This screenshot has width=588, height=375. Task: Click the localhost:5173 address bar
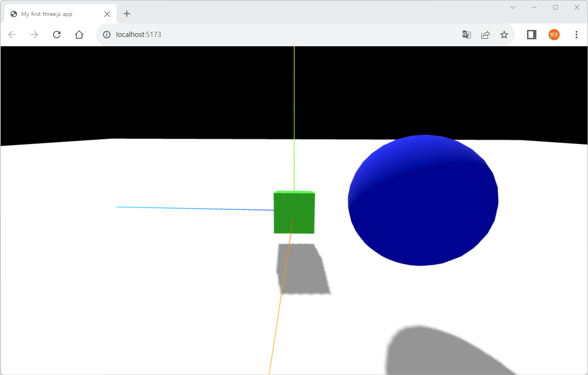(x=269, y=34)
